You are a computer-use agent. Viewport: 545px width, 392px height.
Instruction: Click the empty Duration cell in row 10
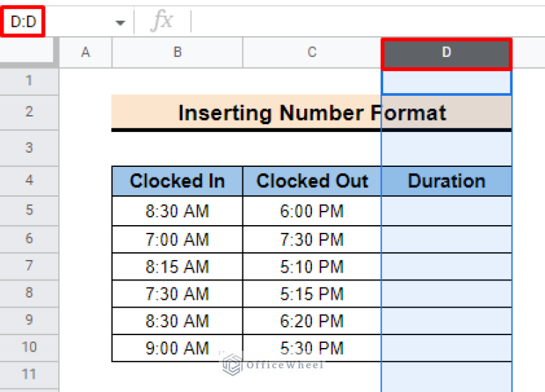click(x=446, y=348)
